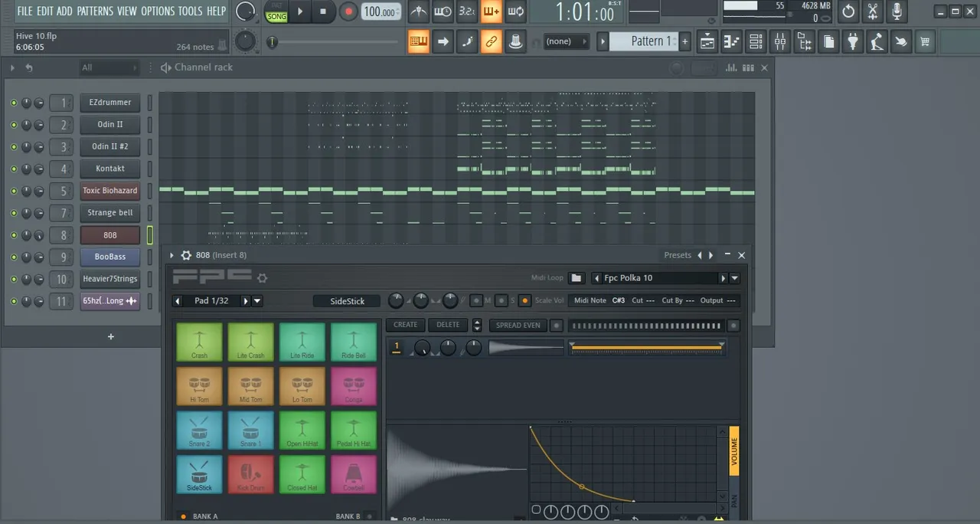Mute the EZdrummer channel with its green LED
Viewport: 980px width, 524px height.
click(x=14, y=103)
